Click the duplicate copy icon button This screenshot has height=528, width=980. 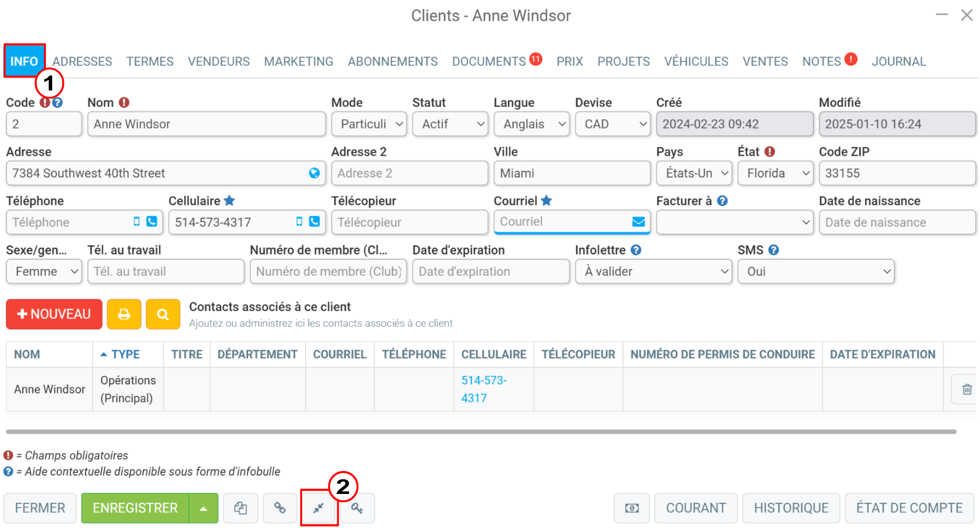(240, 508)
